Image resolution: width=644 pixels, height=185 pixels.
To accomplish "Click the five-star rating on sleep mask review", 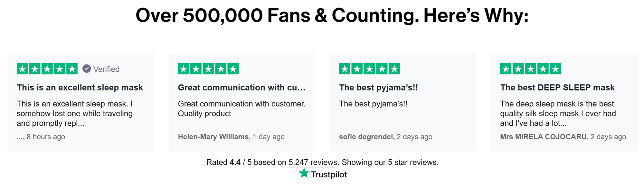I will click(47, 69).
